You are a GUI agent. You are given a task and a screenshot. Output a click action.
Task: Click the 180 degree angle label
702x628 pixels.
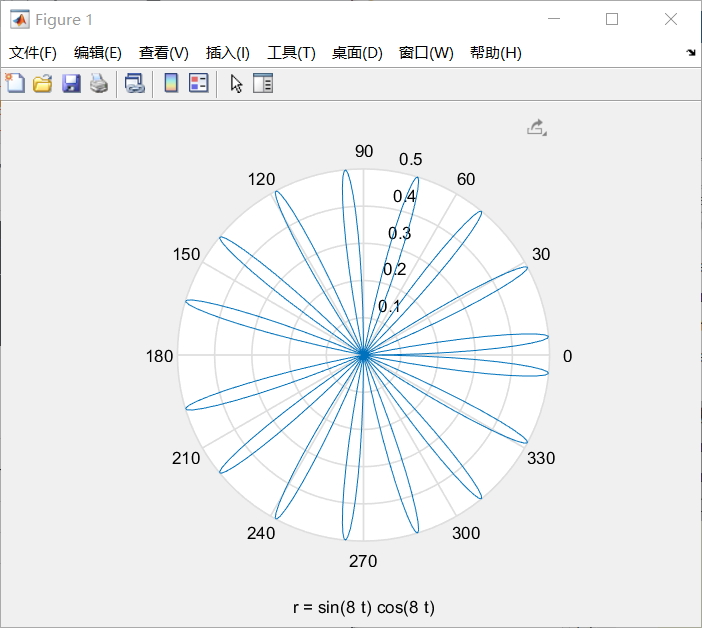click(159, 356)
